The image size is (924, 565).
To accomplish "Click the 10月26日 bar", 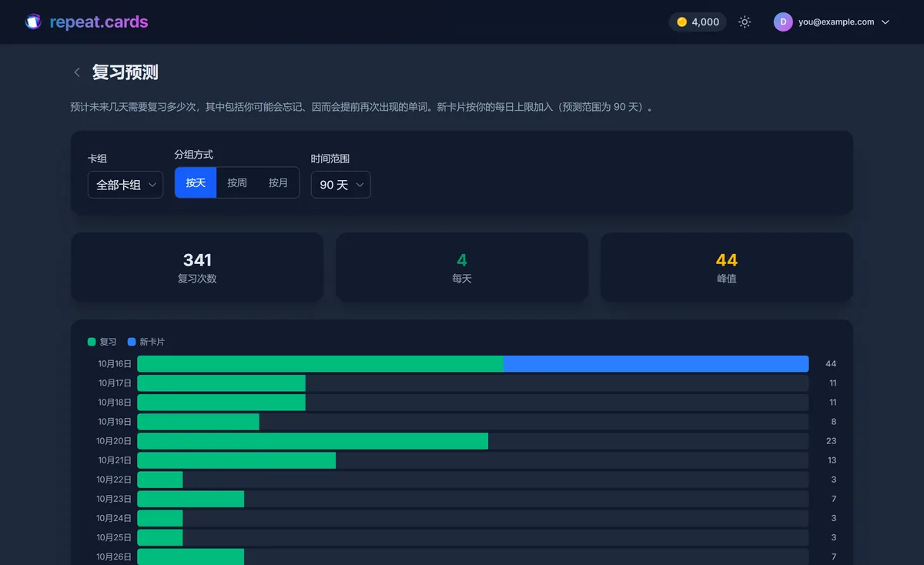I will tap(190, 557).
